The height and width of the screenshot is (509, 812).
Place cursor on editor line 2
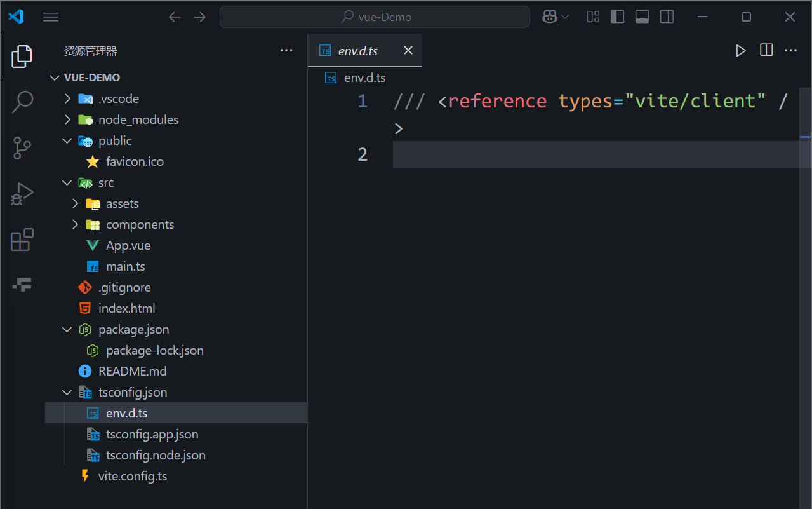point(597,154)
